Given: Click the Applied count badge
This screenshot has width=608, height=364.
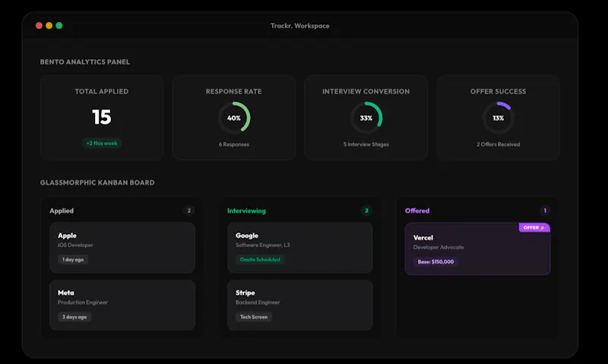Looking at the screenshot, I should 188,210.
